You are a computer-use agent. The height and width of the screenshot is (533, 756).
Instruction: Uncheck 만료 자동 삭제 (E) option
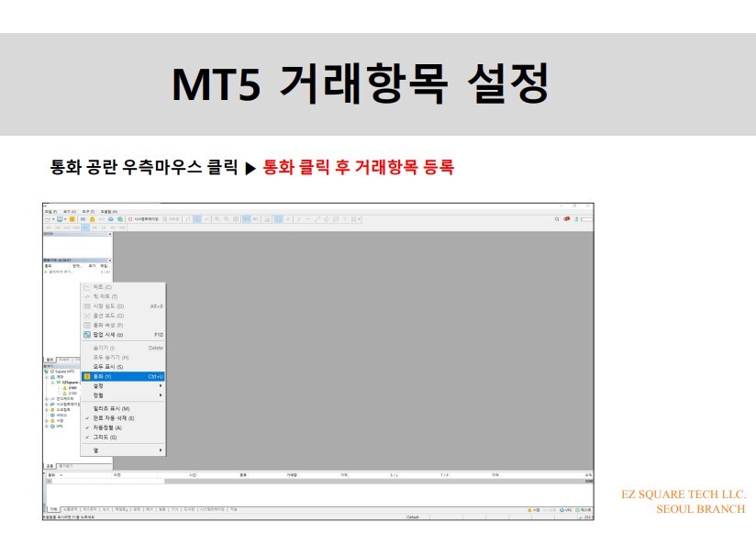click(x=123, y=418)
